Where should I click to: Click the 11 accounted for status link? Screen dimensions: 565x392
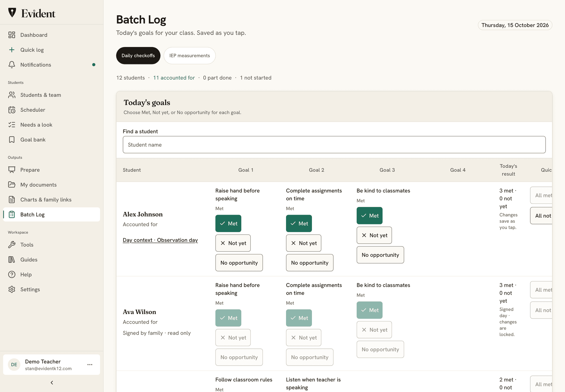(174, 78)
